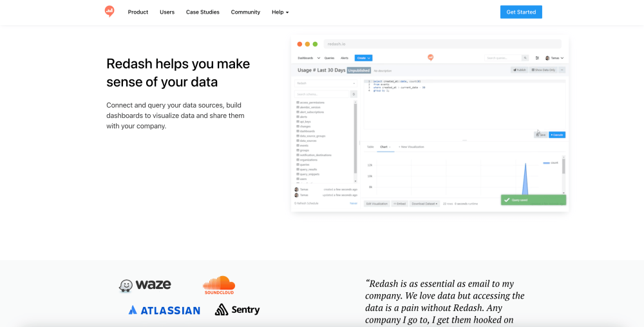This screenshot has width=644, height=327.
Task: Open the blue Create dropdown in the demo
Action: click(363, 58)
